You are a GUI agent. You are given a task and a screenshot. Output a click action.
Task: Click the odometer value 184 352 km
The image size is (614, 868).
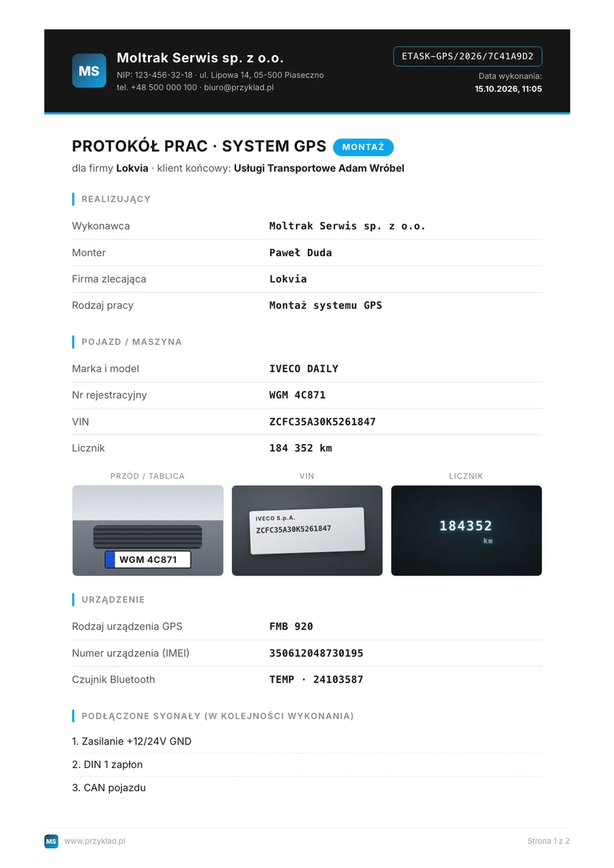301,448
